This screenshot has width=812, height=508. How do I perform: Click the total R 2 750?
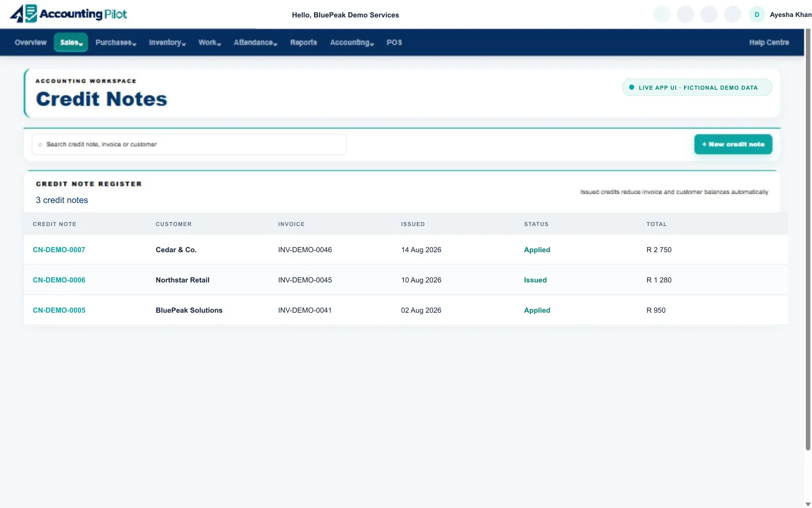pyautogui.click(x=659, y=250)
